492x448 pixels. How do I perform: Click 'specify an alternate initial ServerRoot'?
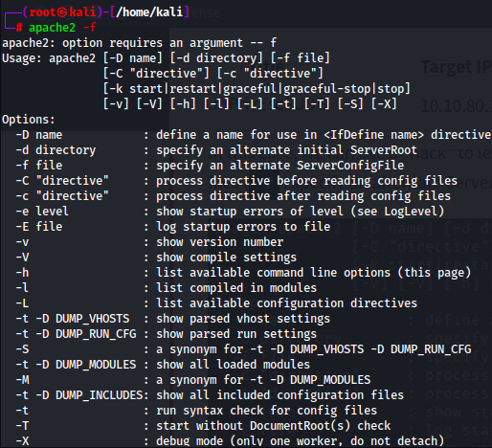(286, 150)
